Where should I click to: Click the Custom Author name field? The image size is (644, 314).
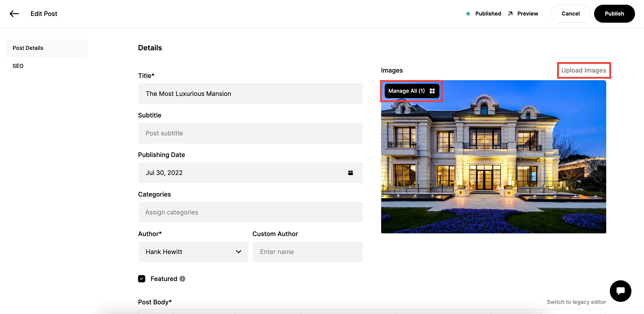308,252
